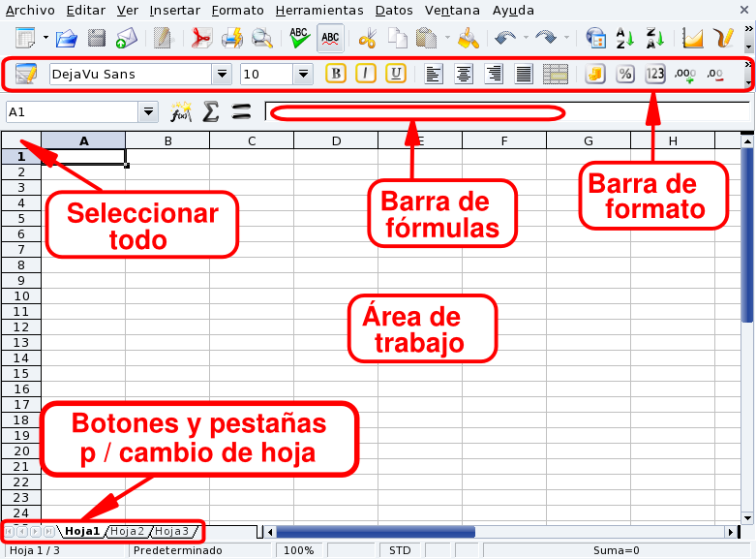Viewport: 756px width, 559px height.
Task: Send document as e-mail icon
Action: (x=126, y=38)
